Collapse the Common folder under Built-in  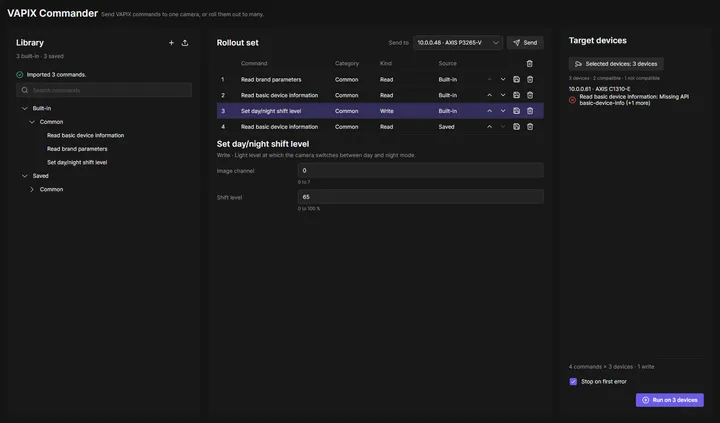click(x=32, y=122)
